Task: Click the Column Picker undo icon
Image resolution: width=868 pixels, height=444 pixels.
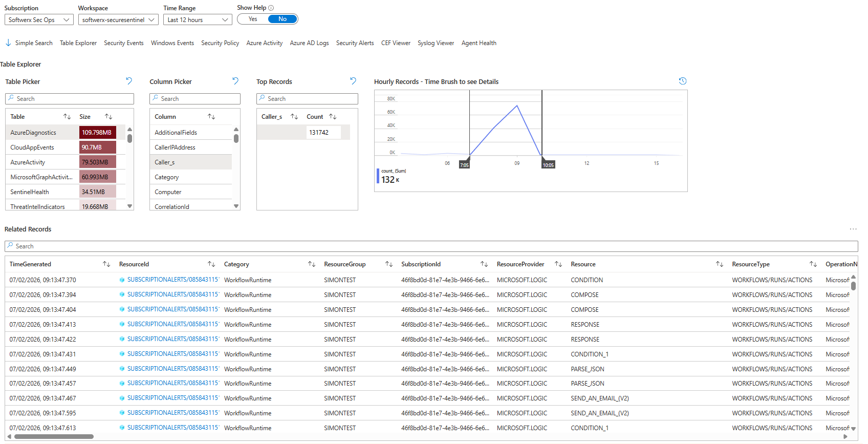Action: [x=235, y=81]
